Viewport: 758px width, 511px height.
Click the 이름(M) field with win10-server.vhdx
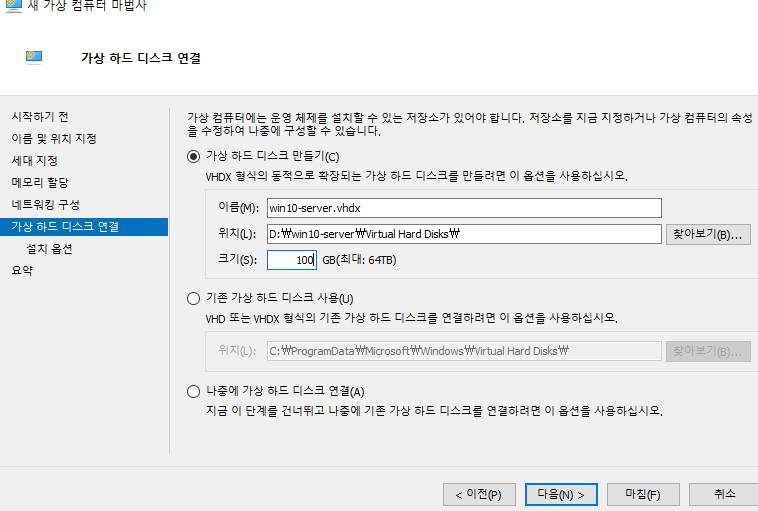click(x=464, y=208)
